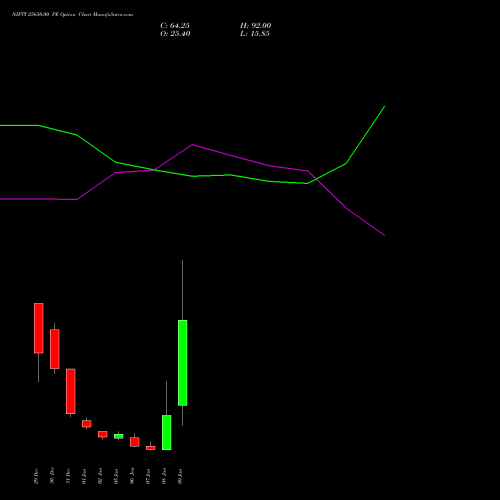
Task: Click the chart title text at top
Action: click(73, 14)
